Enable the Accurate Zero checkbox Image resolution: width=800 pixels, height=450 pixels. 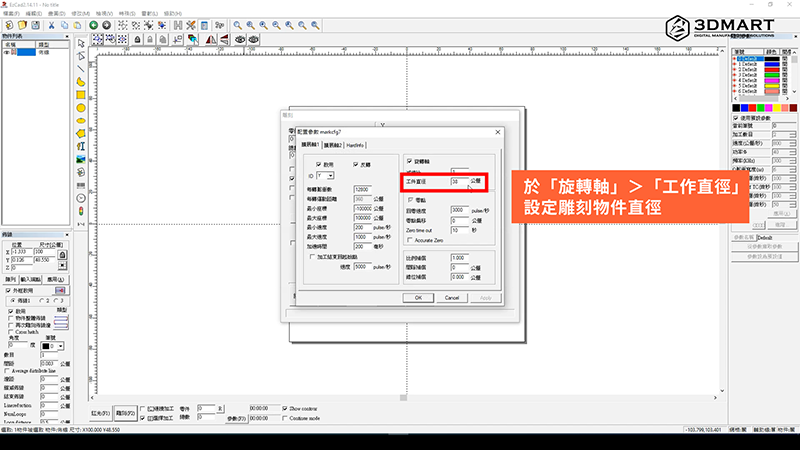pyautogui.click(x=411, y=240)
